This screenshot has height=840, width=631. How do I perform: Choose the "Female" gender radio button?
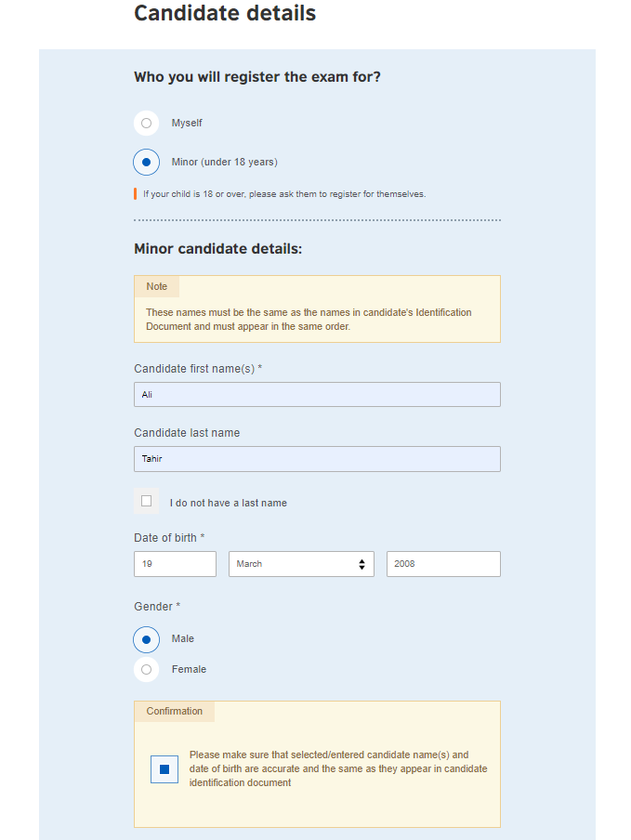(146, 669)
